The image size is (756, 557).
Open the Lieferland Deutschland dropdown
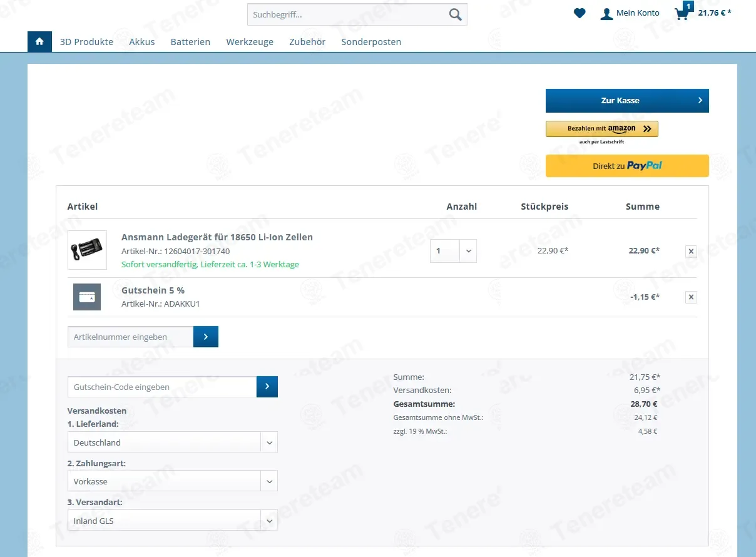coord(172,442)
